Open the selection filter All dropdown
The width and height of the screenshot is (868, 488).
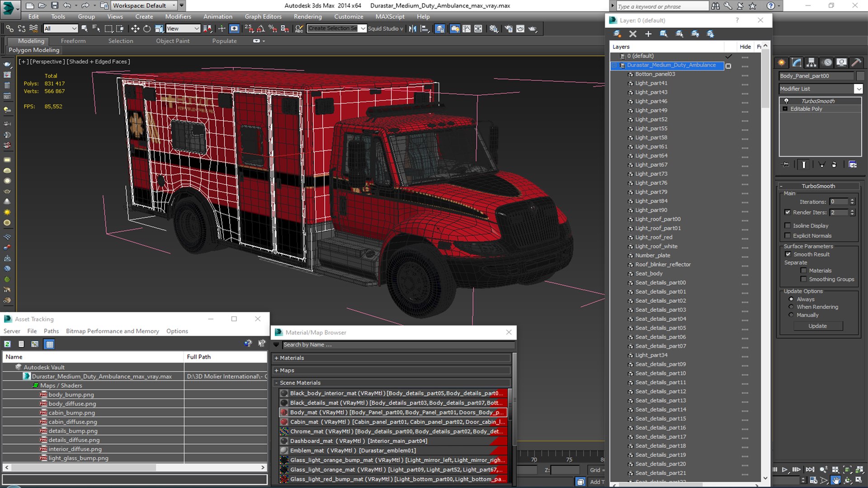[61, 28]
